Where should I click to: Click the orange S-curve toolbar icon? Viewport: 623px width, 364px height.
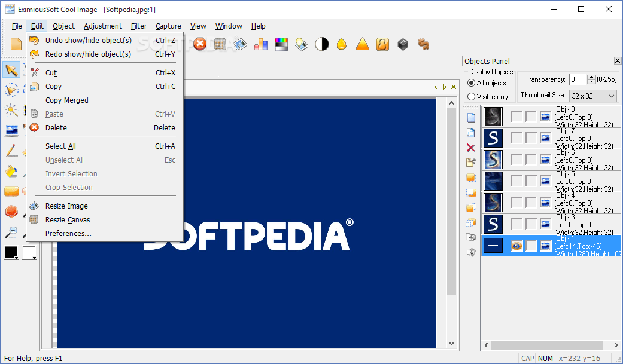click(x=424, y=44)
